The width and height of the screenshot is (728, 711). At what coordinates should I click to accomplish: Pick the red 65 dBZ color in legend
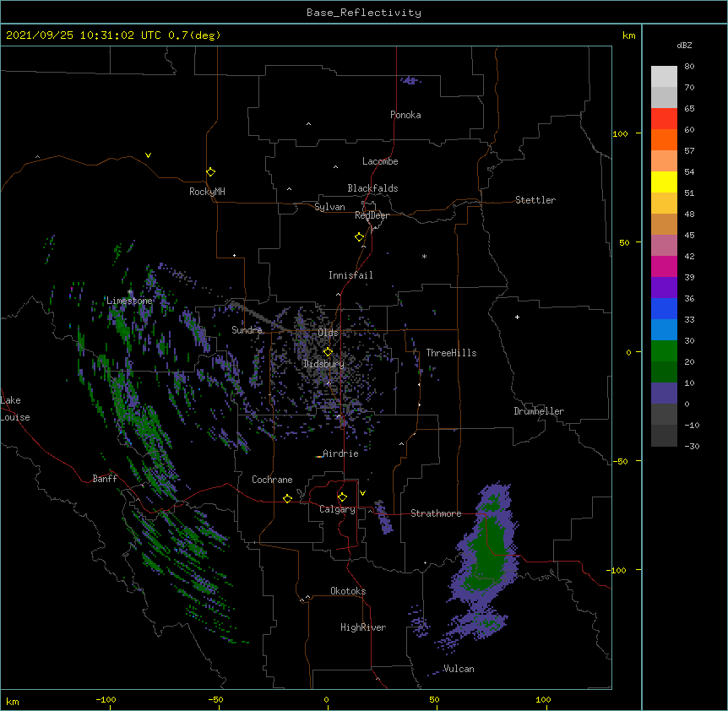point(664,119)
